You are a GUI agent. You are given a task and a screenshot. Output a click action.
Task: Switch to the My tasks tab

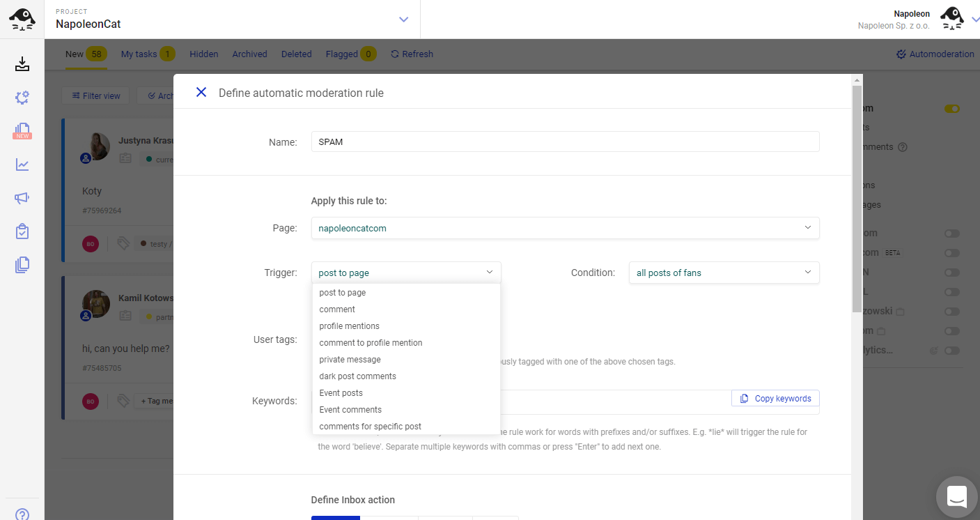coord(148,54)
